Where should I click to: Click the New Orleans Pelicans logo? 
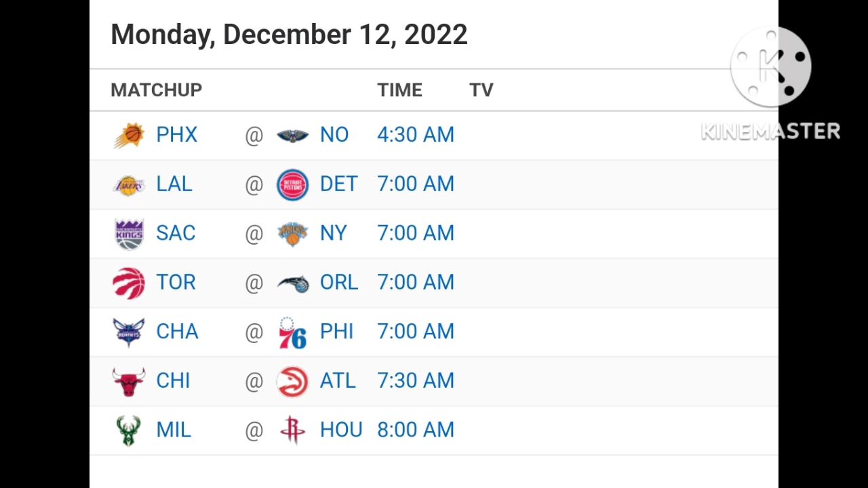[x=293, y=136]
